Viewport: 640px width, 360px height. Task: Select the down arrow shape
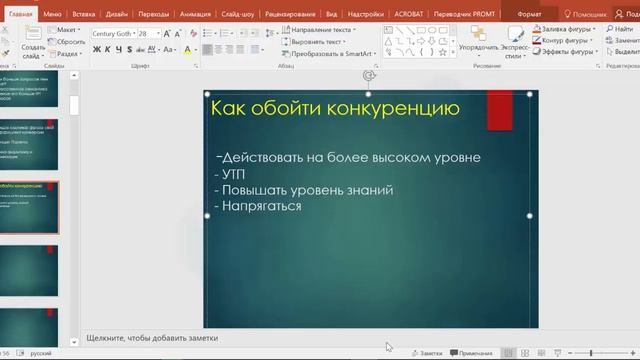click(432, 41)
